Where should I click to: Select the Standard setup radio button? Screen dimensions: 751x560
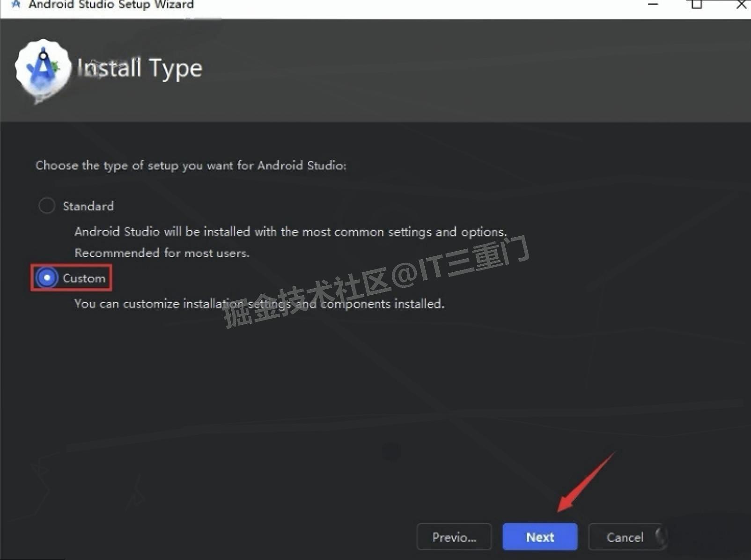(x=47, y=205)
